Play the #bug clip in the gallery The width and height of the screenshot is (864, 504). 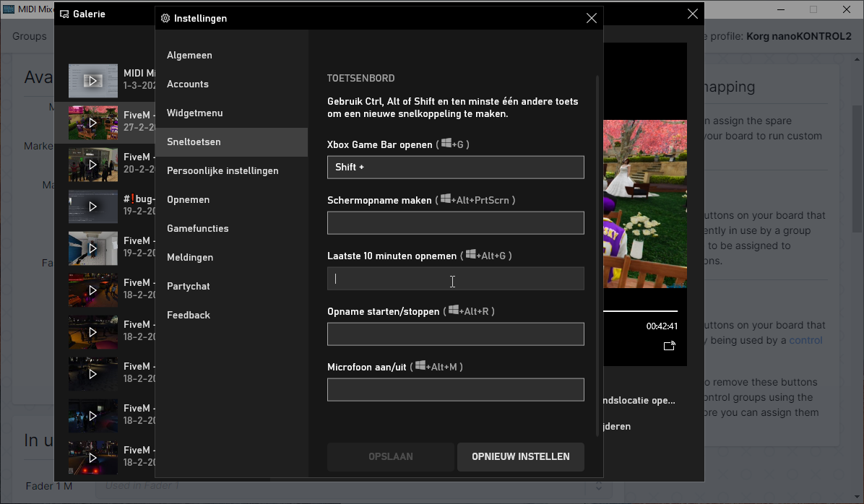click(x=92, y=207)
